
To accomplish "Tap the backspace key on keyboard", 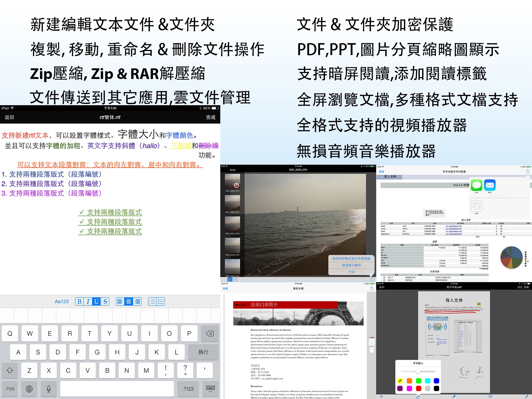I will pyautogui.click(x=210, y=334).
